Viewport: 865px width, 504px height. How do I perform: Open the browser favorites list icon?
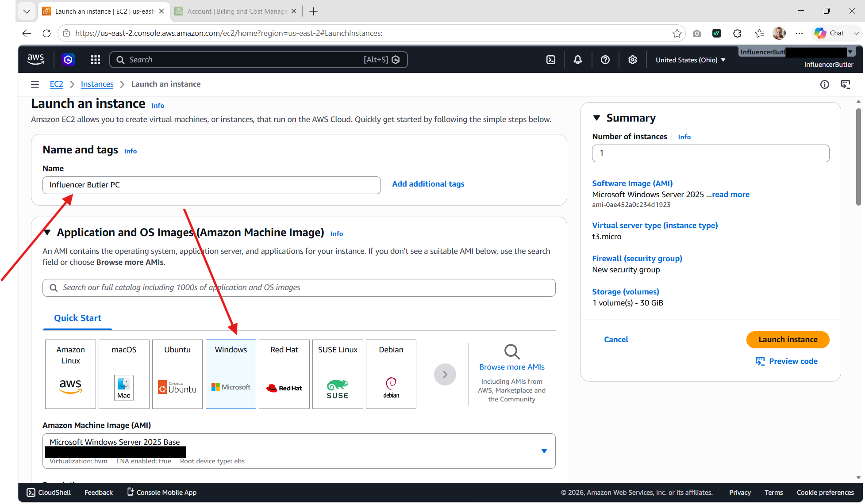click(x=759, y=33)
